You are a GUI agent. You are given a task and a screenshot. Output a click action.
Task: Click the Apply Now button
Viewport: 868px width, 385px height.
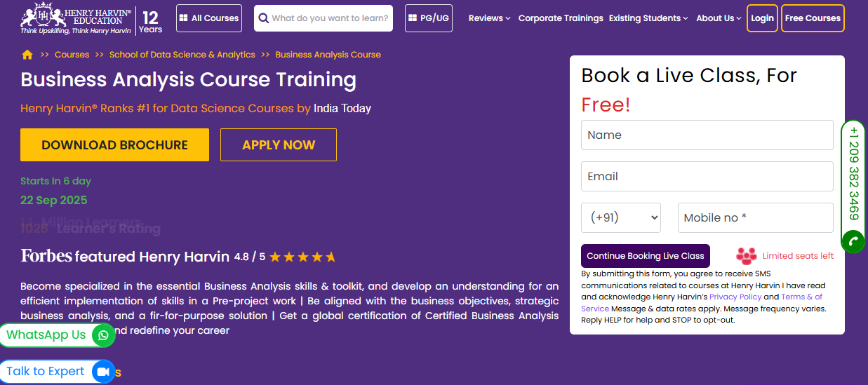[x=279, y=145]
